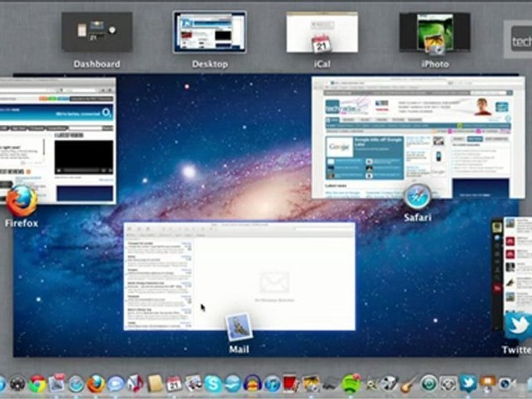Launch Skype from the Dock
Viewport: 532px width, 399px height.
click(213, 383)
